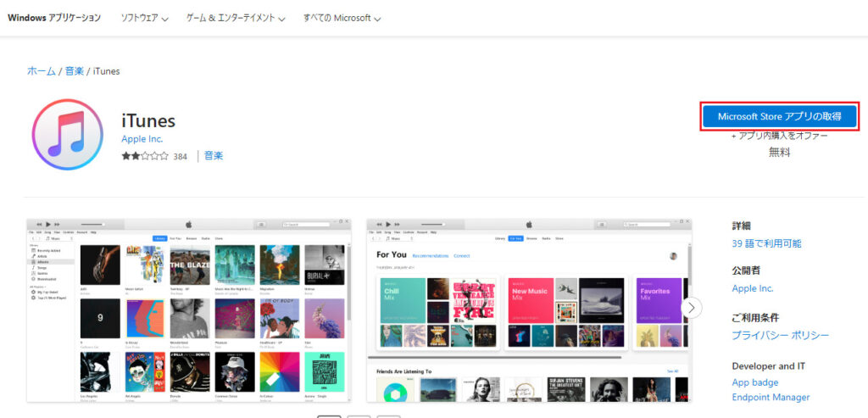Click the ご利用条件 heading
Image resolution: width=868 pixels, height=418 pixels.
pyautogui.click(x=755, y=318)
